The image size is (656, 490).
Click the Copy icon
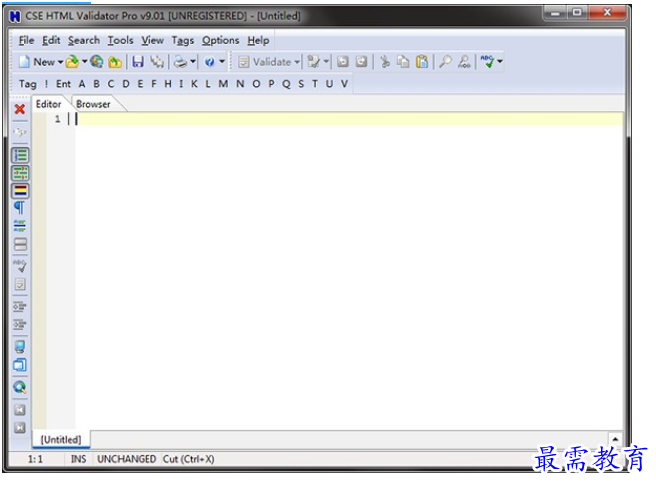tap(403, 62)
